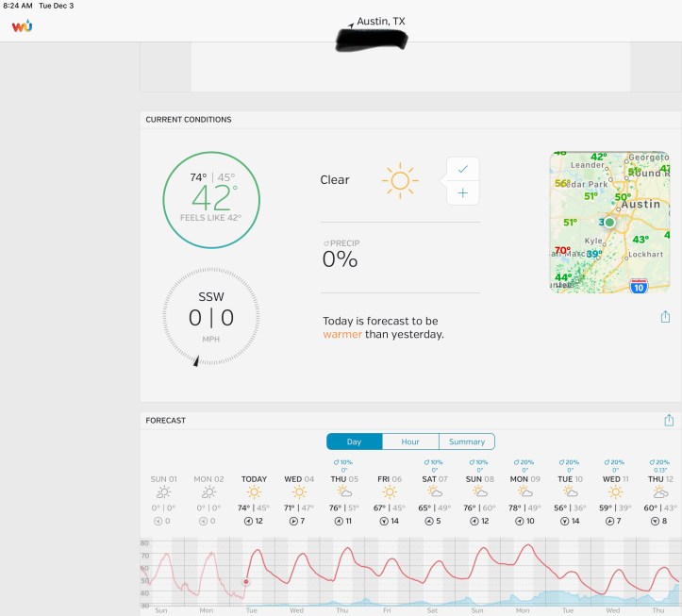The height and width of the screenshot is (616, 682).
Task: Switch forecast to Day view
Action: point(354,441)
